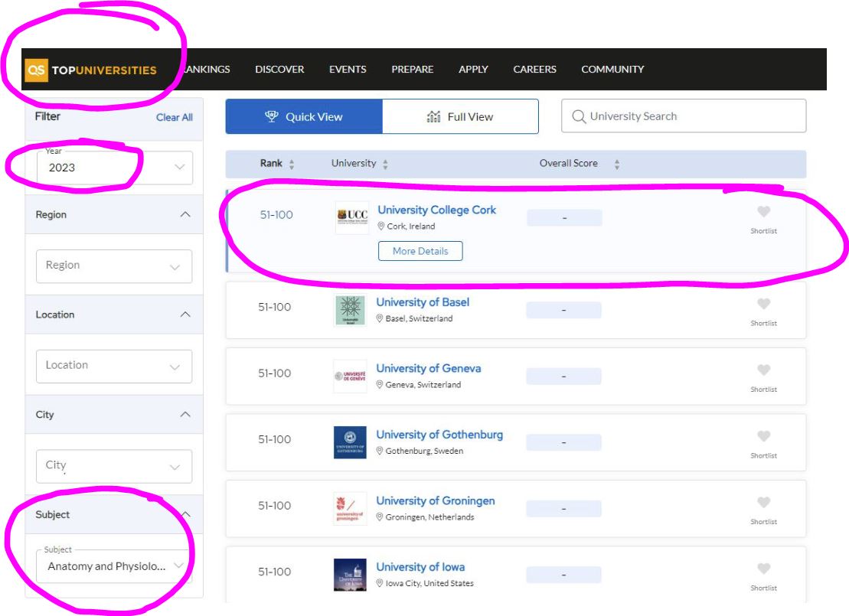This screenshot has height=616, width=849.
Task: Sort by Overall Score using sort arrows
Action: coord(617,165)
